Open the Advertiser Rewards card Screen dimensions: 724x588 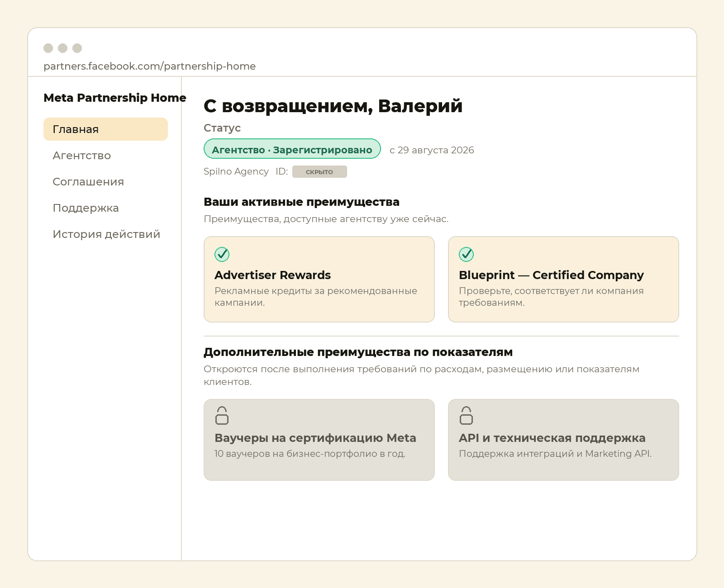(319, 279)
